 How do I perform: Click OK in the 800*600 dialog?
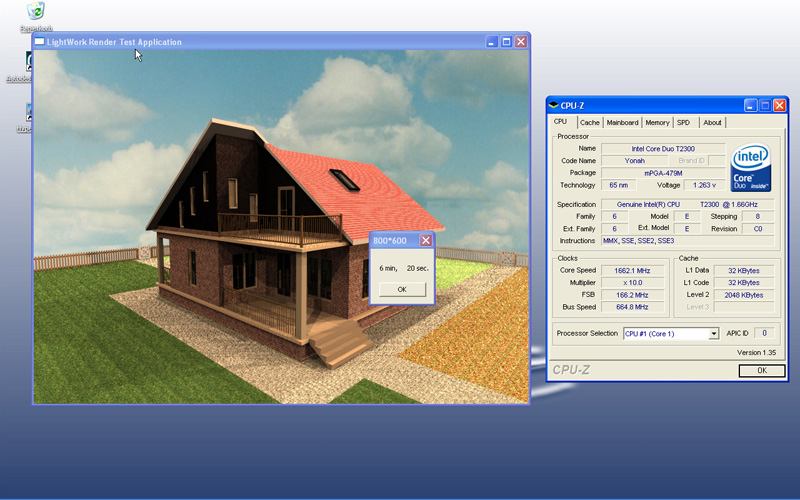pyautogui.click(x=402, y=289)
